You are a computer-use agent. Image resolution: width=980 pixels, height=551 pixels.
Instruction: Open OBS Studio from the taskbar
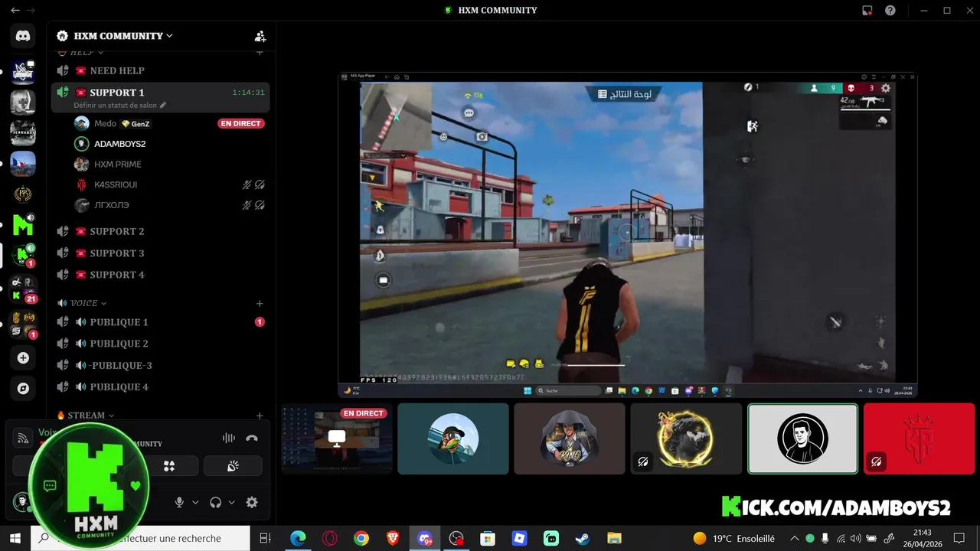[x=456, y=539]
